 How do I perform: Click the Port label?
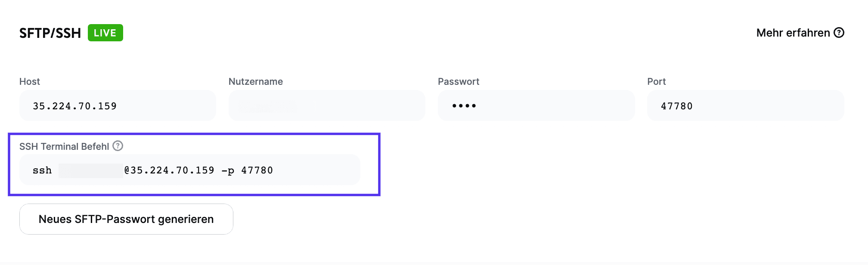[x=656, y=81]
